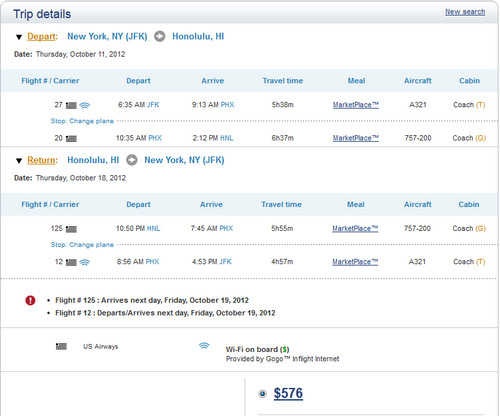Open the Depart link
The width and height of the screenshot is (500, 416).
point(41,36)
